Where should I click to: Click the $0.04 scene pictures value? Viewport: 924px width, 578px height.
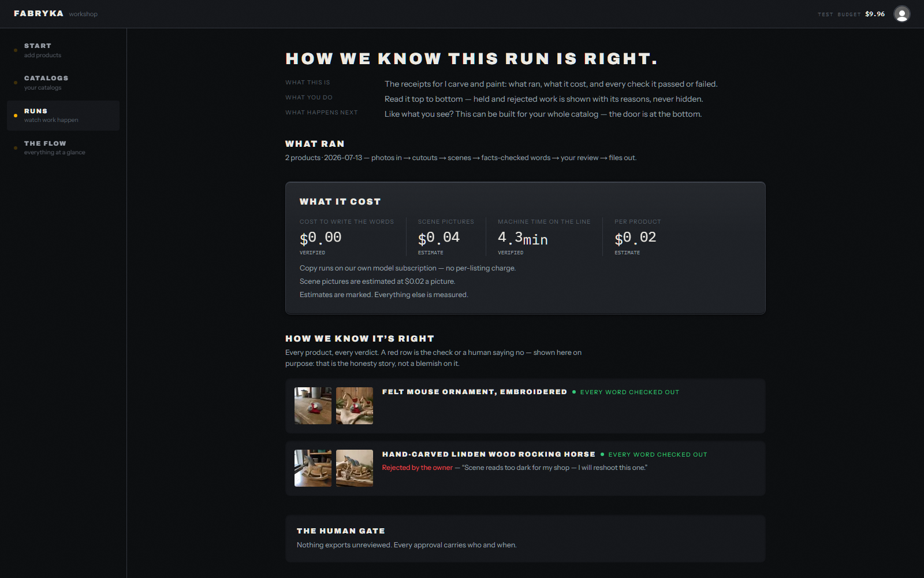(x=439, y=238)
